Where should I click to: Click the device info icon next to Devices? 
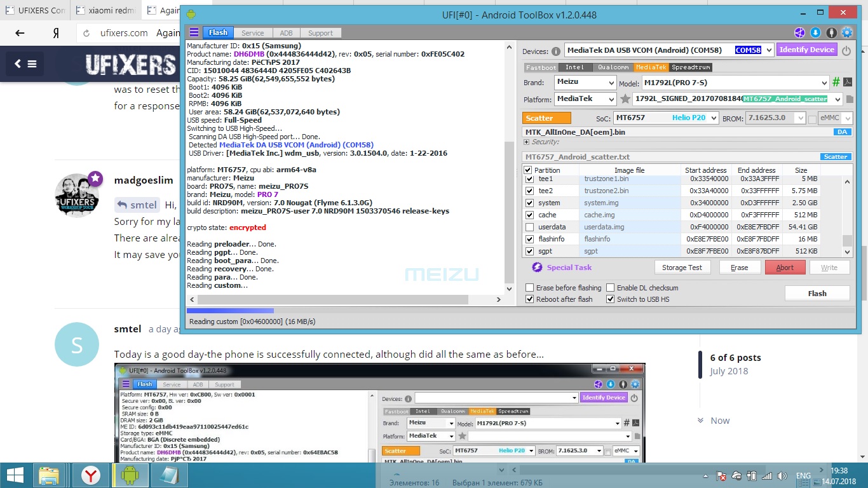point(556,51)
